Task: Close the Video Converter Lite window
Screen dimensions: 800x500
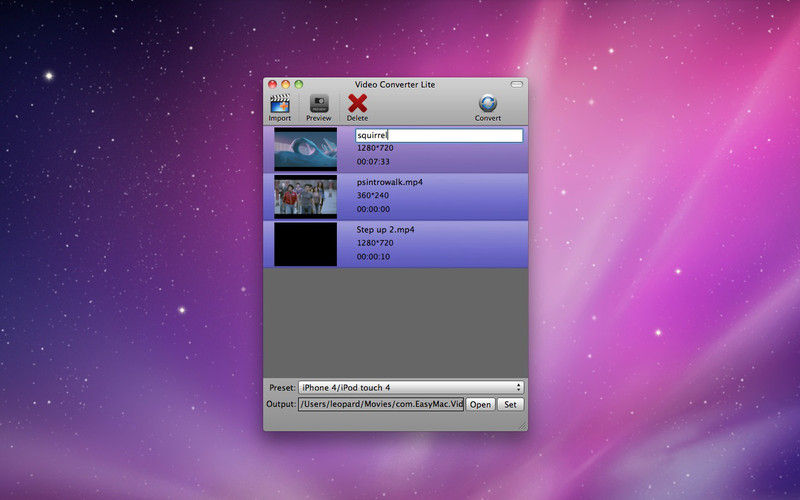Action: click(x=272, y=84)
